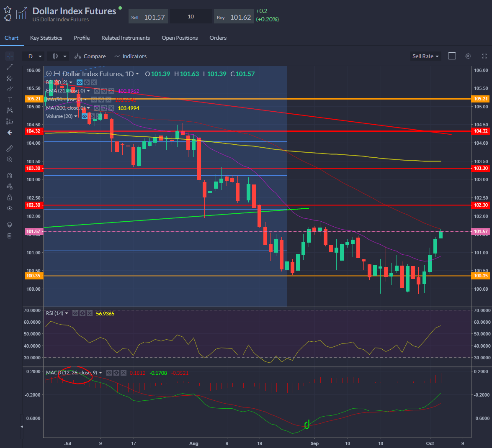The image size is (492, 448).
Task: Expand the MACD (12, 26, close, 9) dropdown
Action: tap(100, 373)
